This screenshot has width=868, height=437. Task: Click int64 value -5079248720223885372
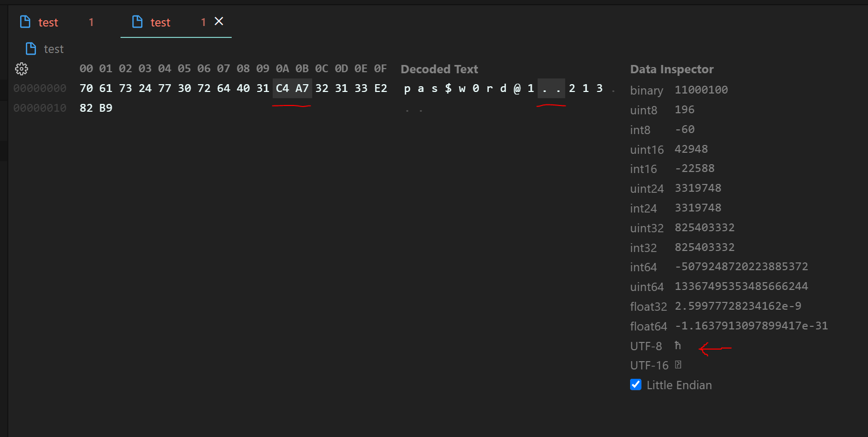741,267
